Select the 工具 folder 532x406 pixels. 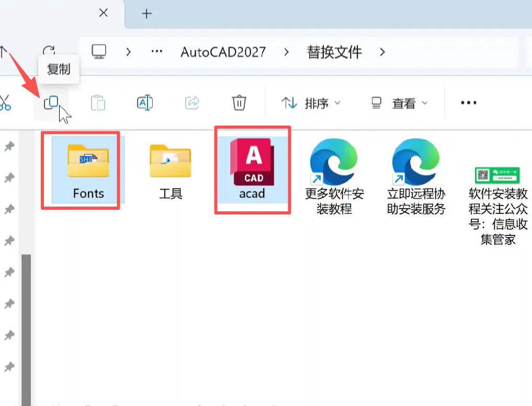click(171, 172)
